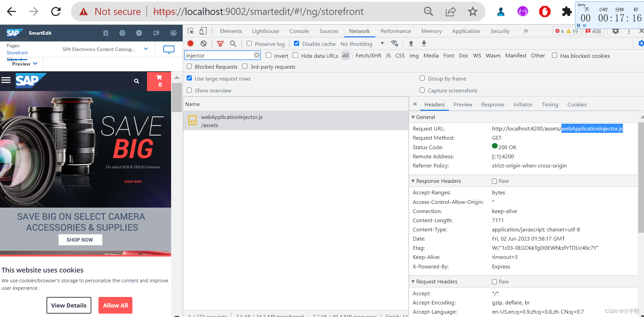644x317 pixels.
Task: Expand the SPA Electronics Content Catalog dropdown
Action: click(x=146, y=49)
